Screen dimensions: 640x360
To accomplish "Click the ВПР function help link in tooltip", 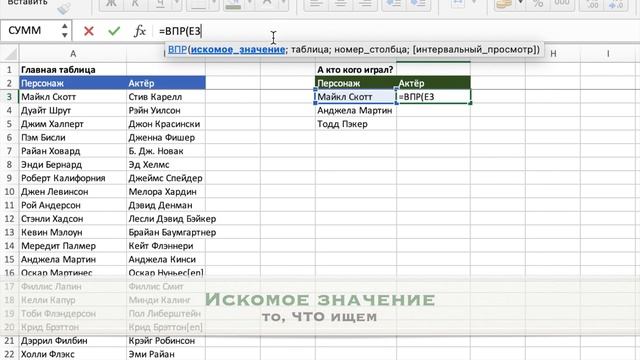I will (177, 49).
